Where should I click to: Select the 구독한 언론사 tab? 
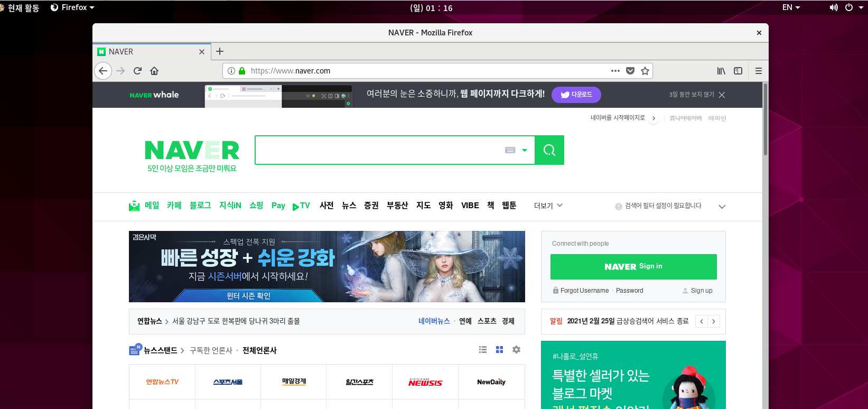click(211, 350)
